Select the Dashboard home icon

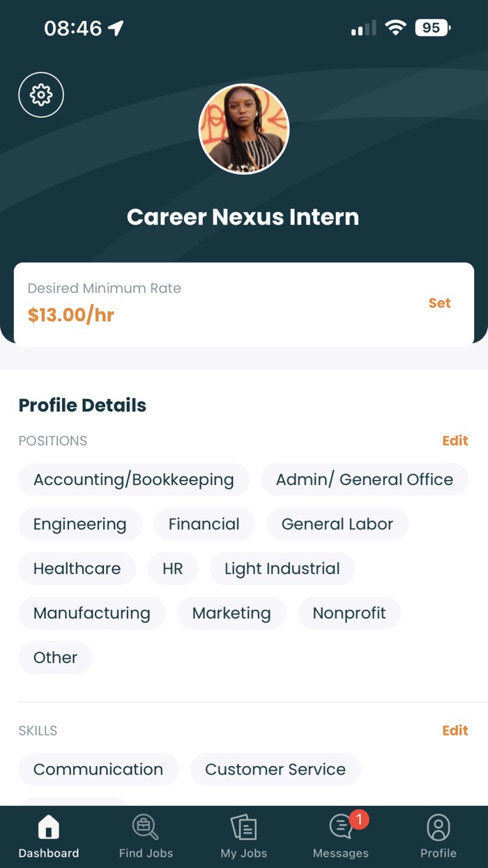click(48, 826)
